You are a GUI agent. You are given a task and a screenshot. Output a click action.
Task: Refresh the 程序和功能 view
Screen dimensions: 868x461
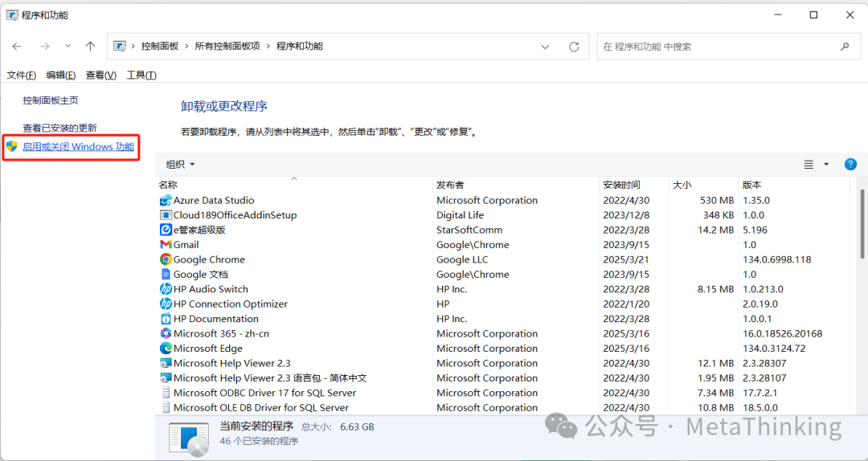pyautogui.click(x=574, y=47)
